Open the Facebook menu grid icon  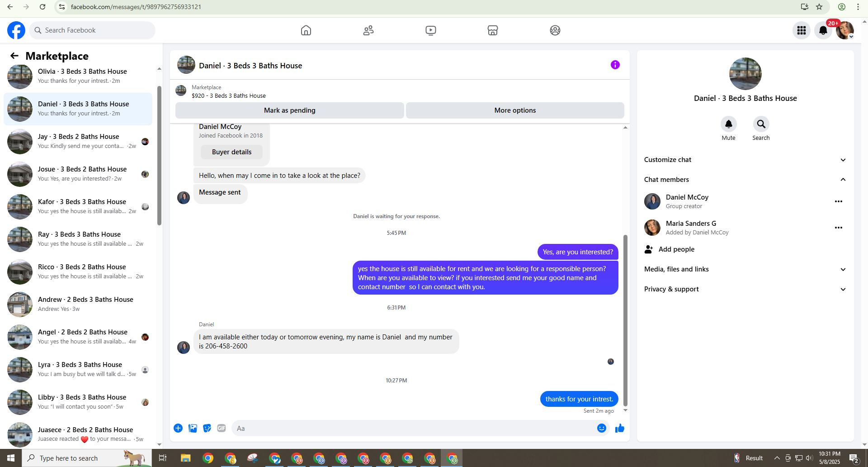coord(802,30)
